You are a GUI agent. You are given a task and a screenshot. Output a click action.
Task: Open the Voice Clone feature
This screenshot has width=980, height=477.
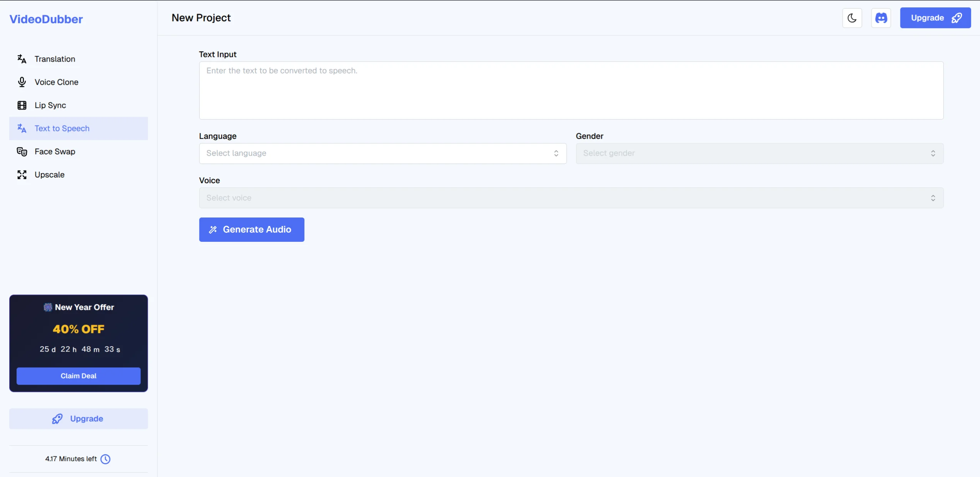[56, 82]
